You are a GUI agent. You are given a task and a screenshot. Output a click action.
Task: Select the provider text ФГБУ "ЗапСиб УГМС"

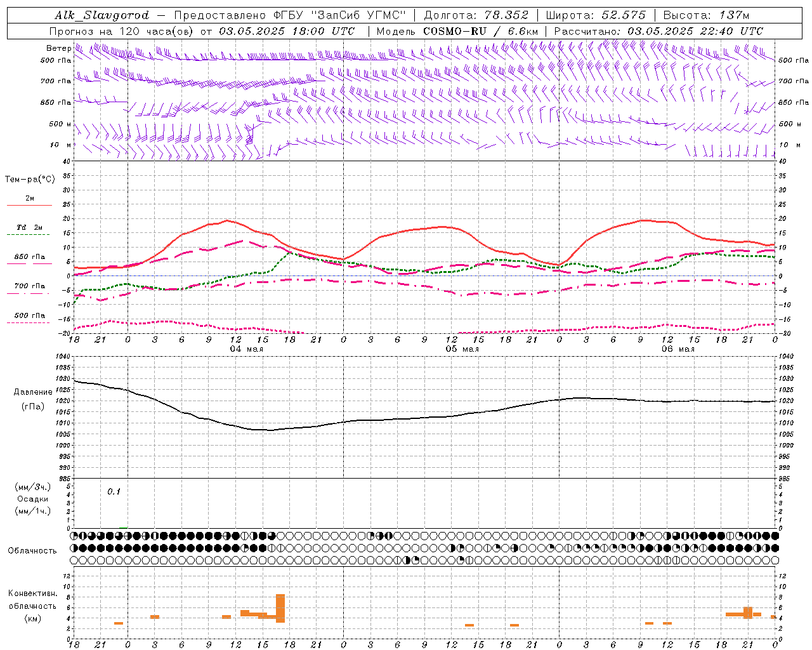coord(339,15)
